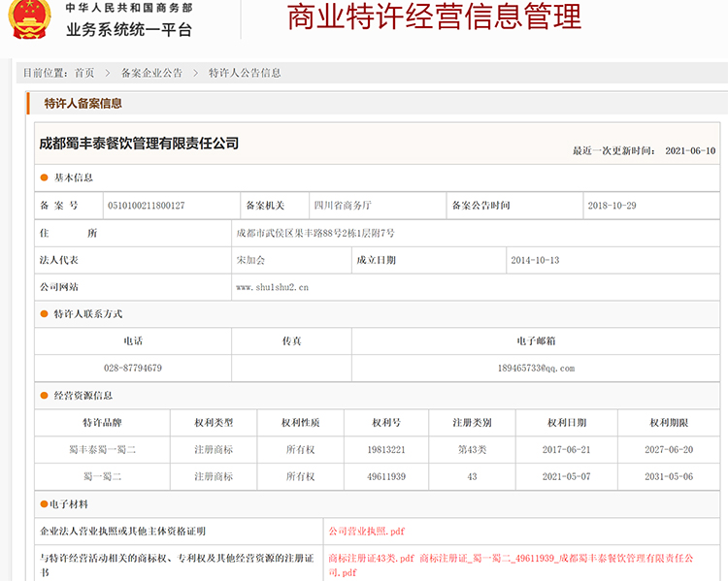The width and height of the screenshot is (728, 581).
Task: Open 首页 breadcrumb link
Action: coord(84,73)
